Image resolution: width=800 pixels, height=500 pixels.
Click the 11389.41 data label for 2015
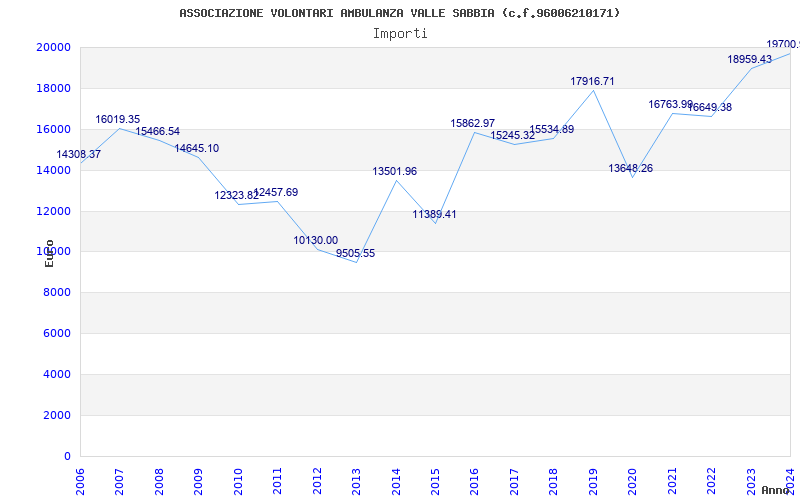coord(434,214)
